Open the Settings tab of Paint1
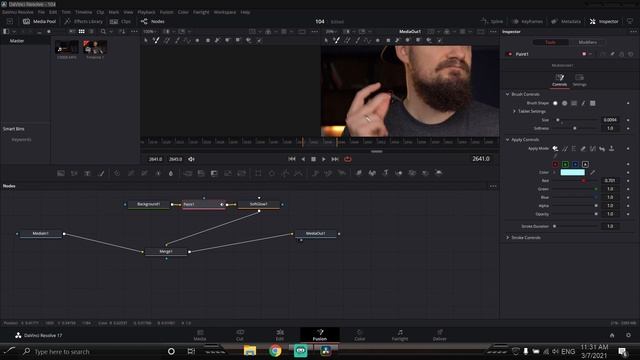 [x=579, y=80]
